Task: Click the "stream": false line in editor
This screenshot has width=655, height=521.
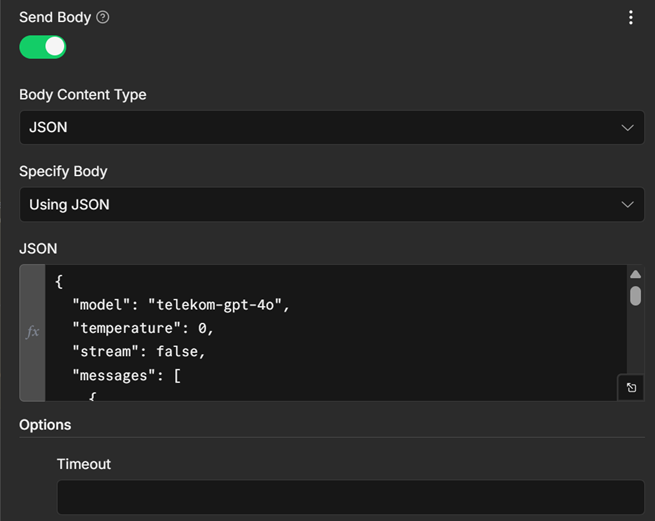Action: [x=139, y=352]
